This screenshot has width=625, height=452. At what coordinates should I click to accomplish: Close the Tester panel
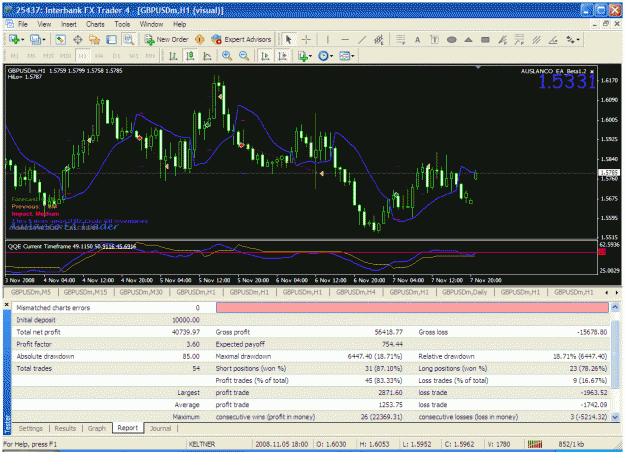point(7,305)
